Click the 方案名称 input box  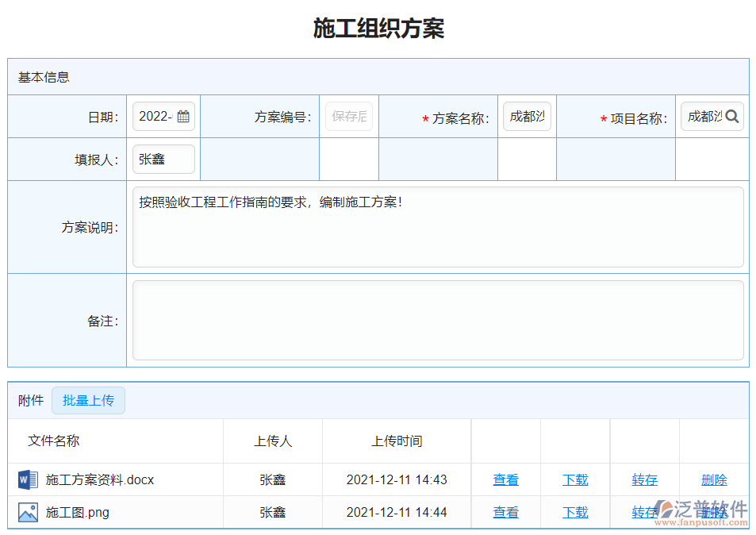pyautogui.click(x=527, y=116)
